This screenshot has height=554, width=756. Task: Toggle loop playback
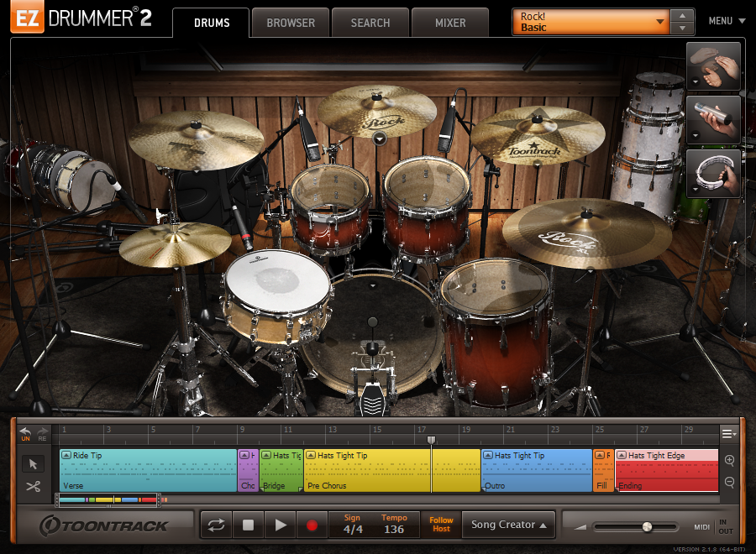(x=216, y=525)
